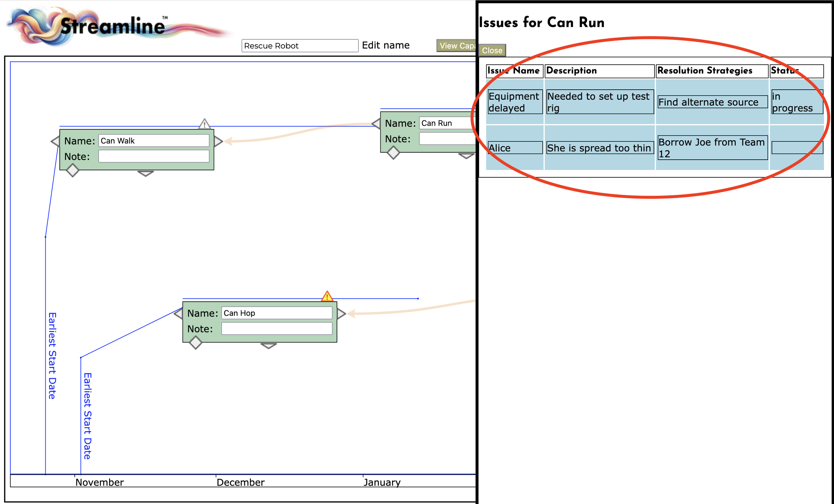The height and width of the screenshot is (504, 834).
Task: Click the diamond handle below Can Hop
Action: [x=195, y=343]
